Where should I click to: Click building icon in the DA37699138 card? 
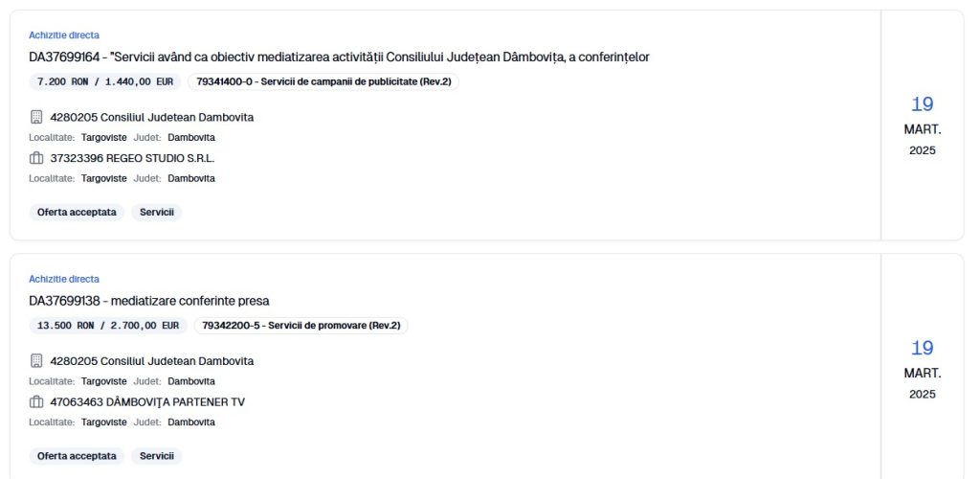(36, 361)
